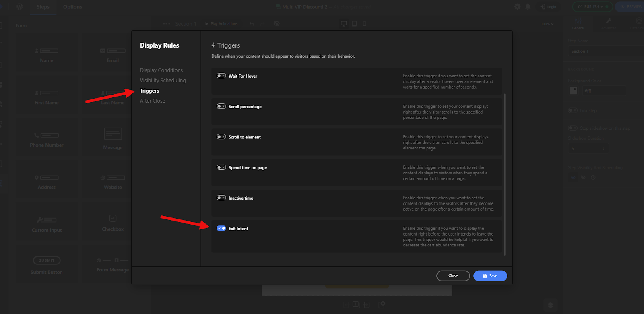Turn on Spend time on page trigger
The image size is (644, 314).
pyautogui.click(x=221, y=167)
